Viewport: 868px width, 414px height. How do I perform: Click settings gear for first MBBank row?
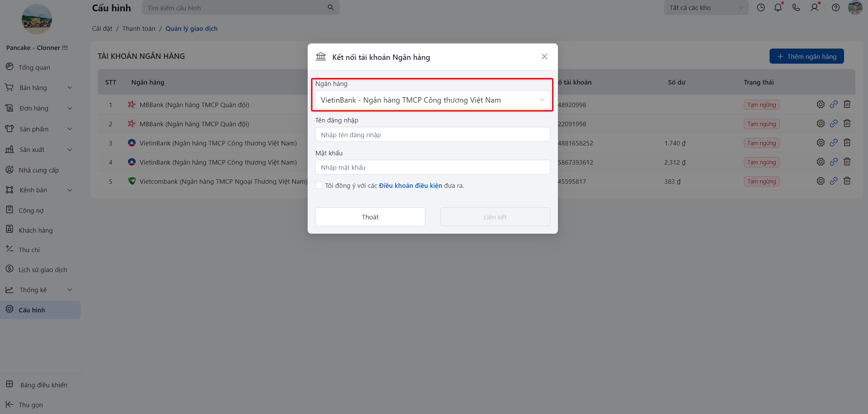[820, 104]
